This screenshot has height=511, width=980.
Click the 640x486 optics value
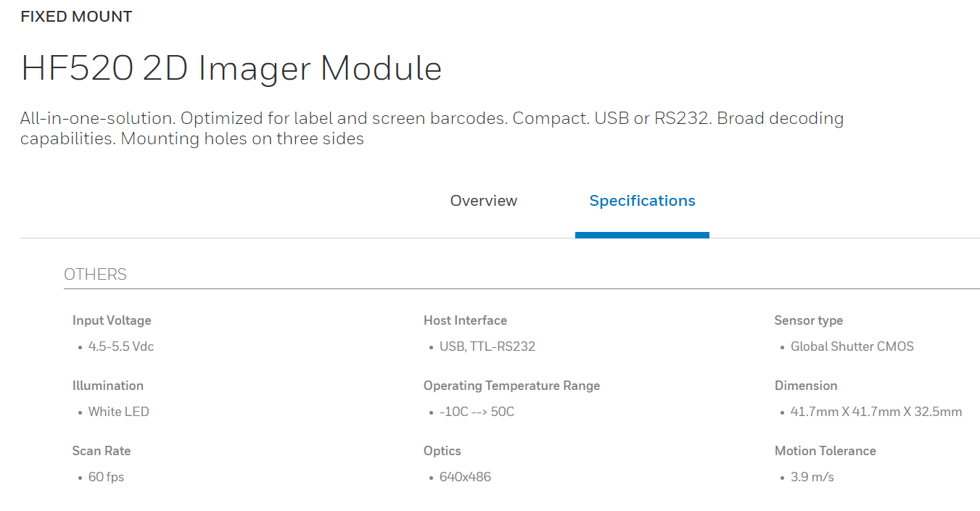[x=465, y=477]
